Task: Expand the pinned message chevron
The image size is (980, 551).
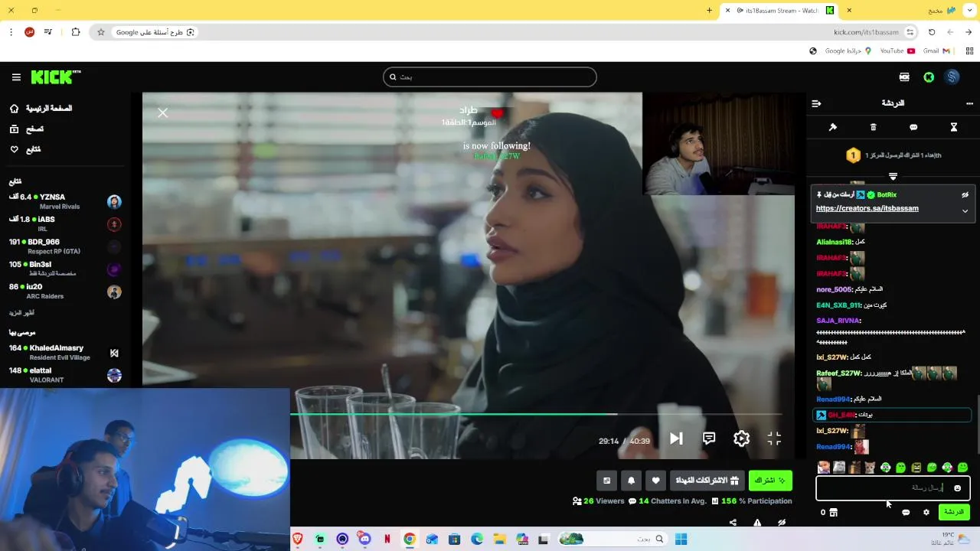Action: coord(965,210)
